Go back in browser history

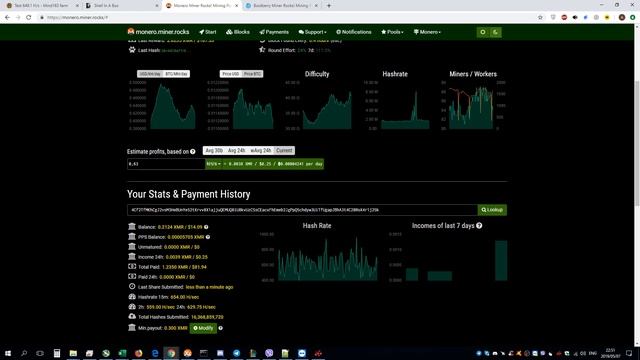click(x=7, y=18)
